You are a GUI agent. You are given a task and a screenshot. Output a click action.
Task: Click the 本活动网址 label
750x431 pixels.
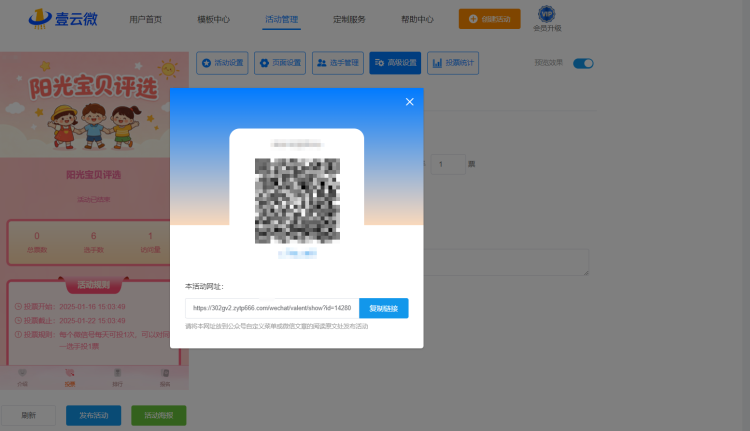click(204, 287)
